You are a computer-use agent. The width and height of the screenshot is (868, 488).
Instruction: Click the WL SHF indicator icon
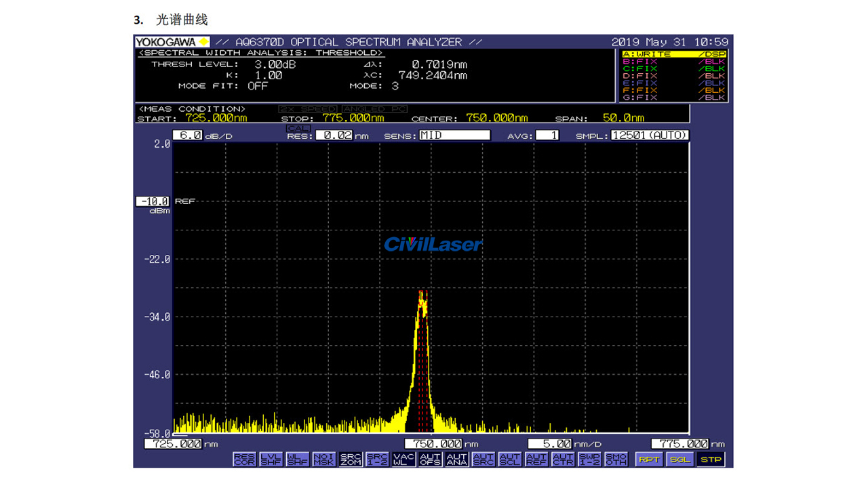(297, 459)
